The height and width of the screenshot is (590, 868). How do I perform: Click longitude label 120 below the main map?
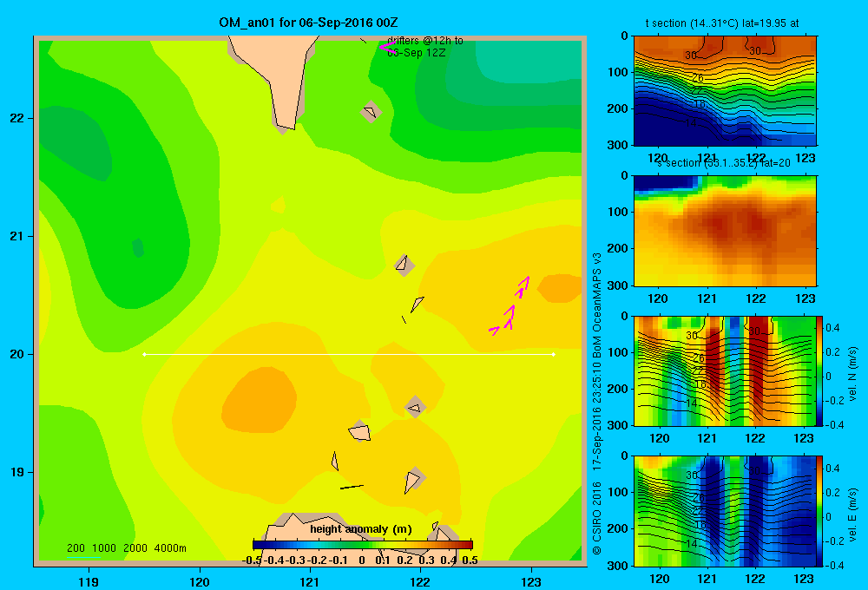tap(200, 581)
